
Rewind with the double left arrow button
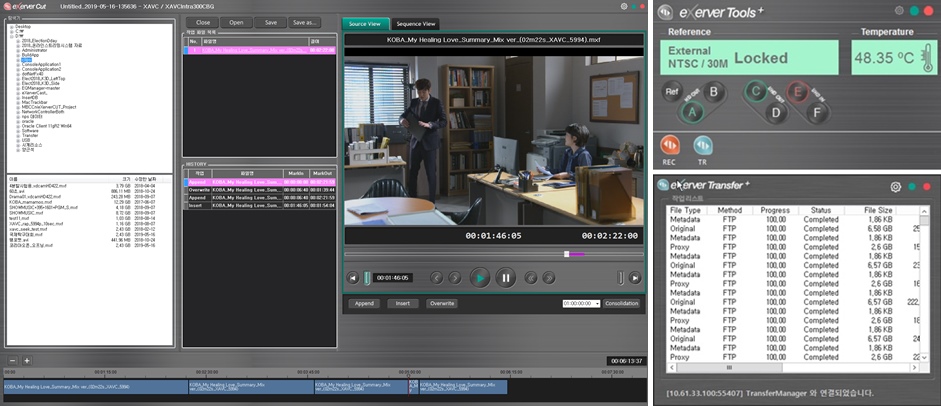point(531,278)
